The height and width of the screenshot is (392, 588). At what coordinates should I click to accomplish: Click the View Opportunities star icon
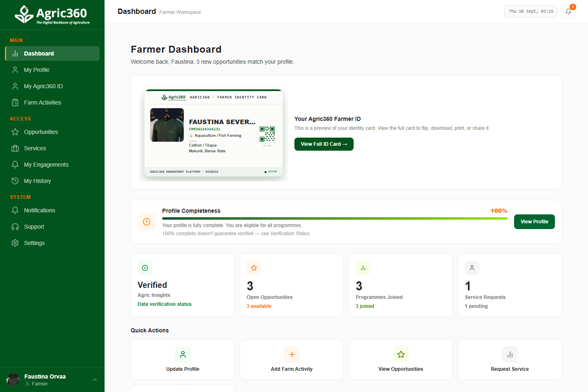coord(401,354)
